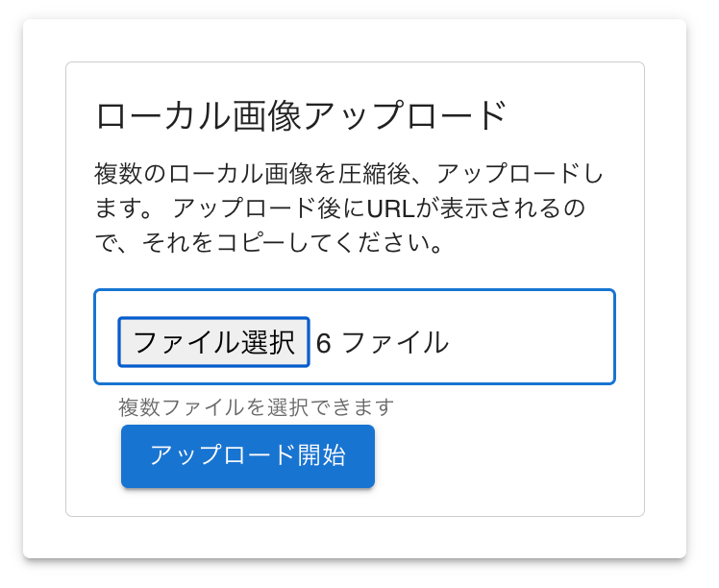This screenshot has height=588, width=719.
Task: Click the ファイル選択 button
Action: coord(213,342)
